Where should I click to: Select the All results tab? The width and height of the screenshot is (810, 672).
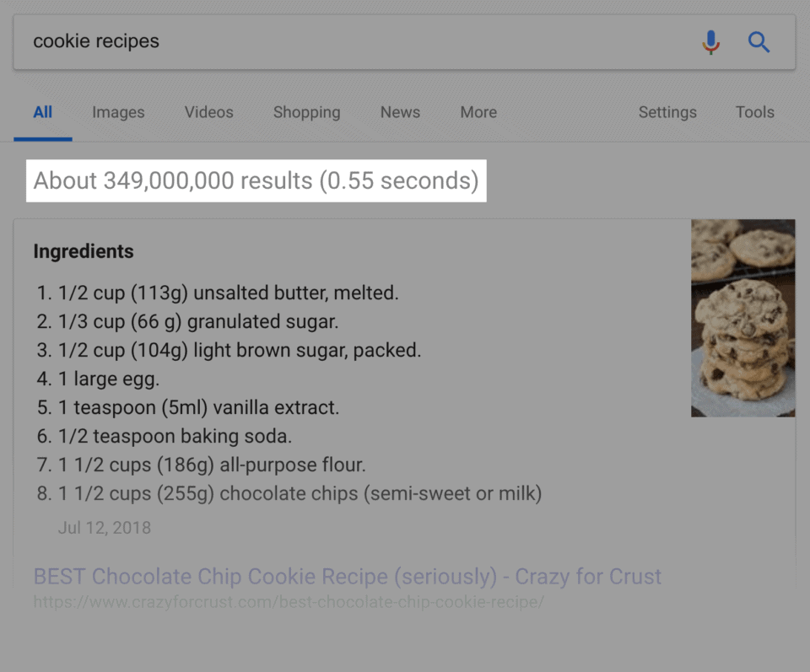click(x=42, y=112)
